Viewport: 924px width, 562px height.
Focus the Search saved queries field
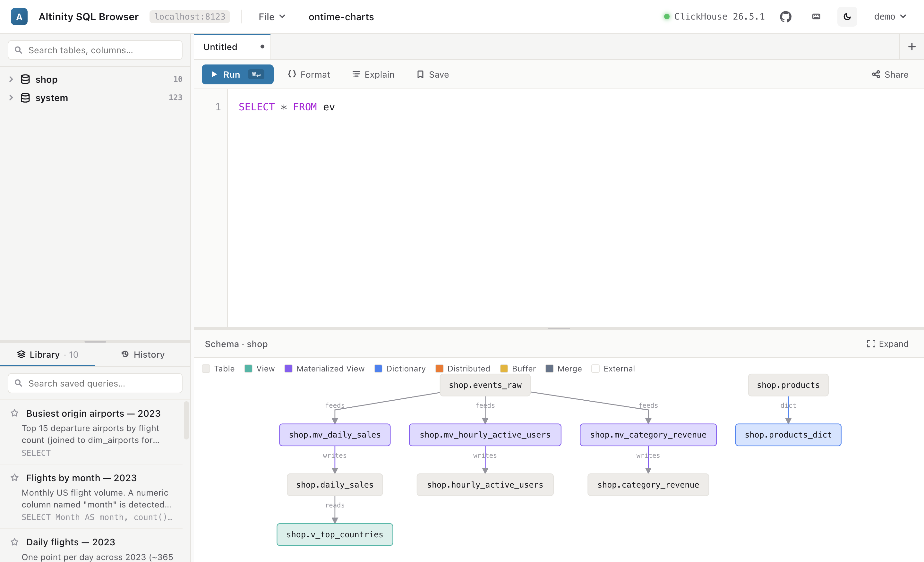(95, 383)
